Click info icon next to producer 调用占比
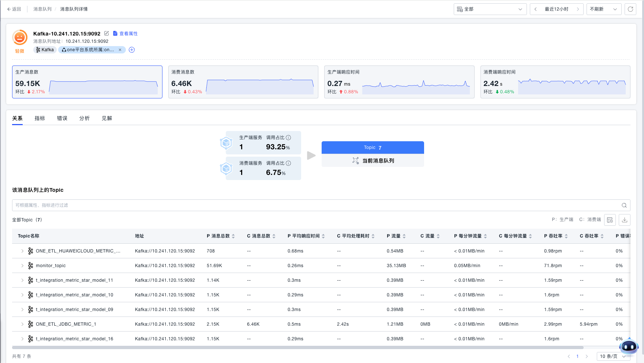 [288, 138]
